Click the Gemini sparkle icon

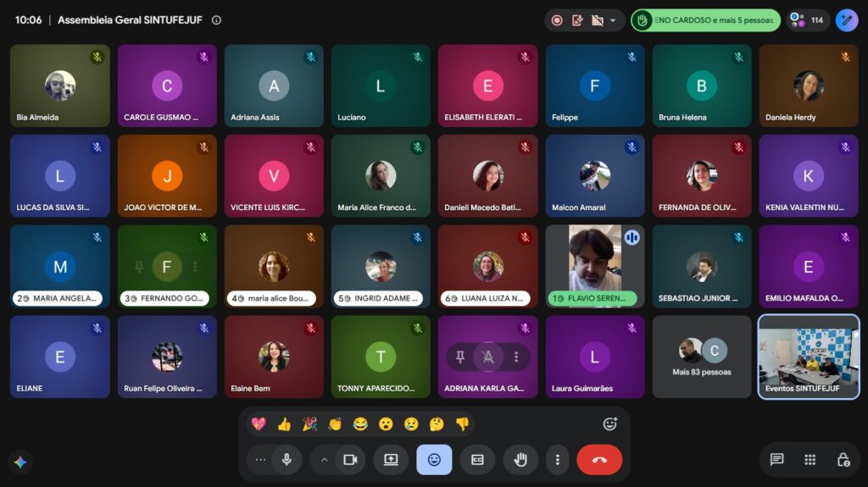click(20, 462)
